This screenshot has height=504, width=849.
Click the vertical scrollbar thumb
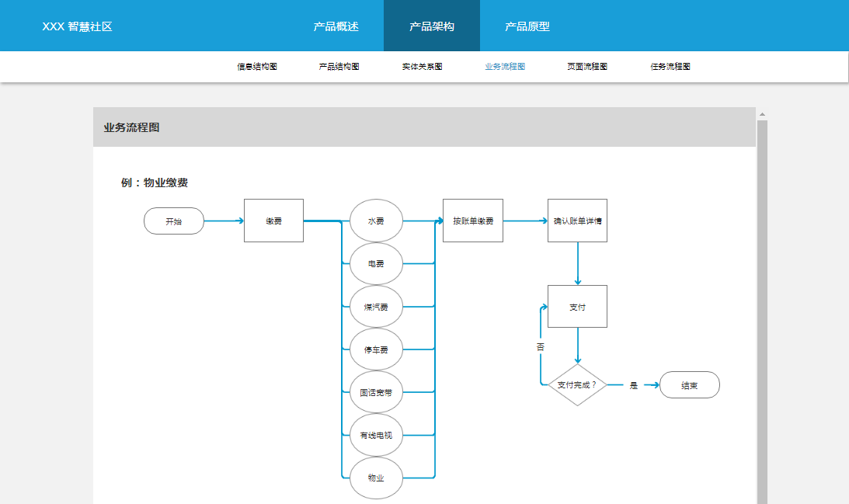[762, 312]
